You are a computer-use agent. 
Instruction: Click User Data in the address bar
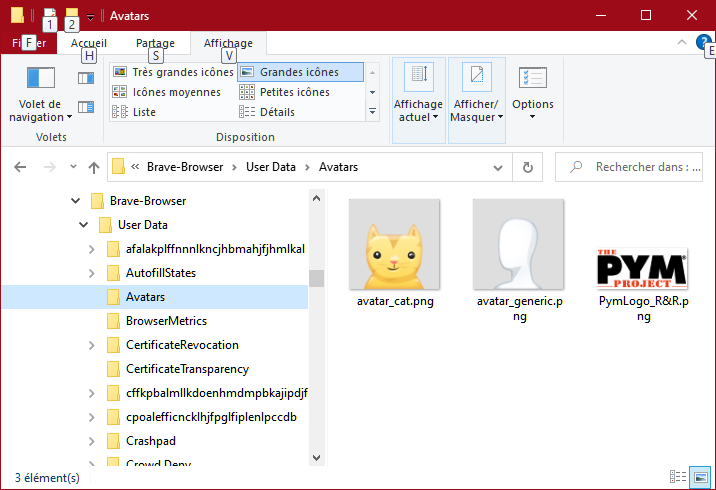271,167
